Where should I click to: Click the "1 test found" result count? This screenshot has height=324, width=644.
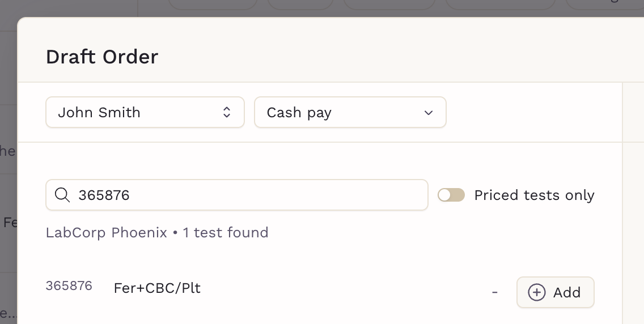(226, 233)
